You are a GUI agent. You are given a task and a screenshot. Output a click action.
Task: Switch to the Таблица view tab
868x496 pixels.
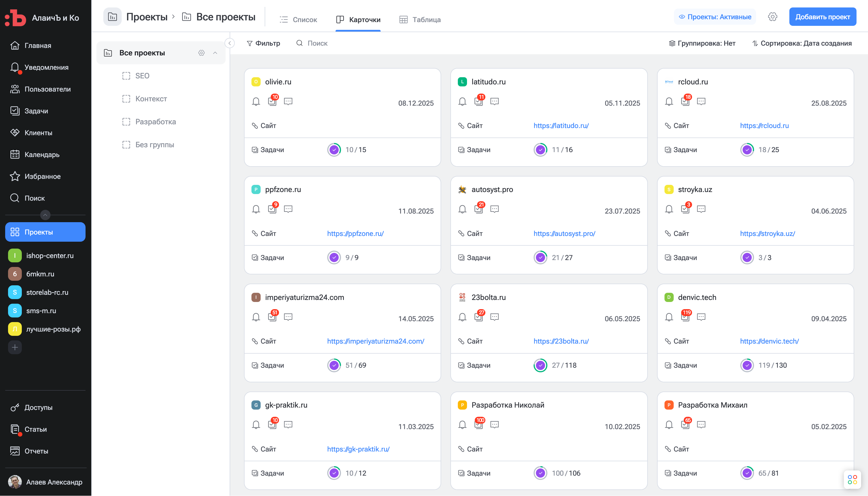coord(420,20)
